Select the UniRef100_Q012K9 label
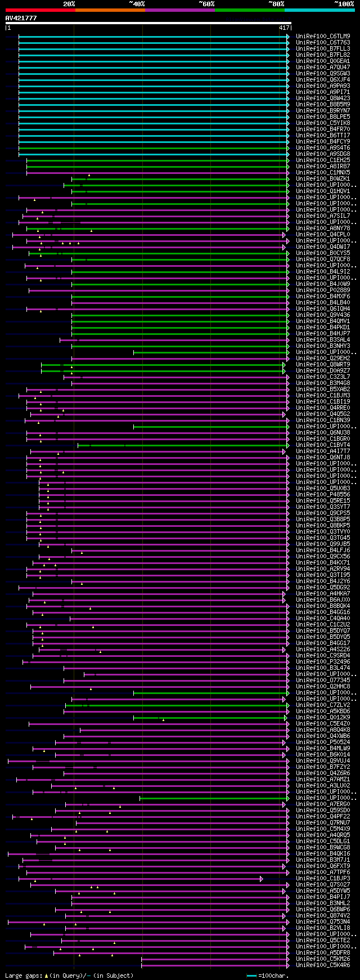 click(x=323, y=718)
